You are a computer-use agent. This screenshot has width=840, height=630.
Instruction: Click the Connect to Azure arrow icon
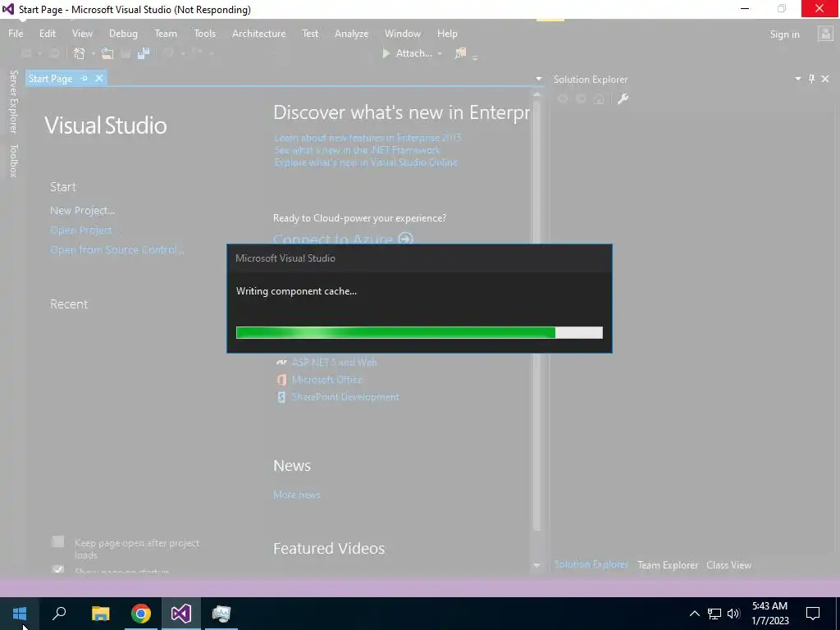tap(406, 239)
